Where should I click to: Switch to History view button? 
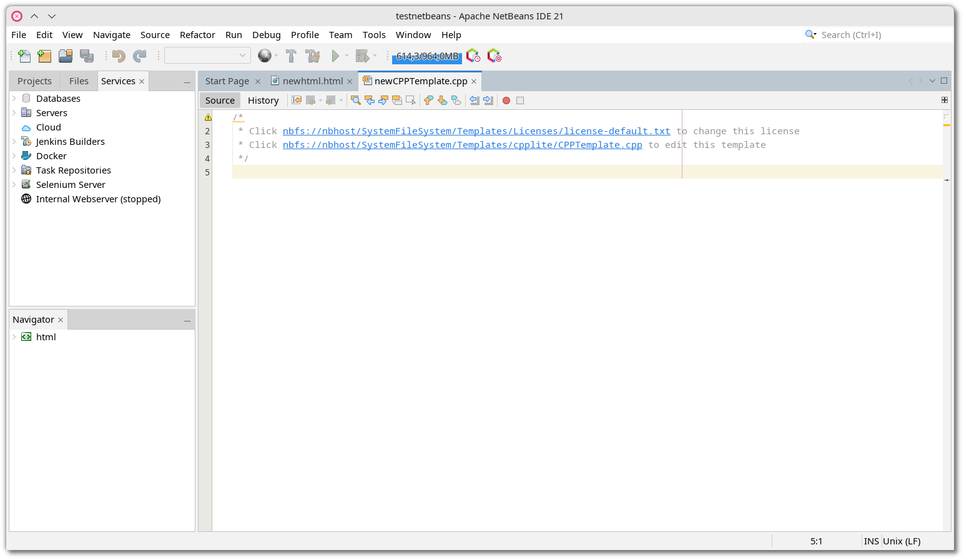pyautogui.click(x=263, y=101)
